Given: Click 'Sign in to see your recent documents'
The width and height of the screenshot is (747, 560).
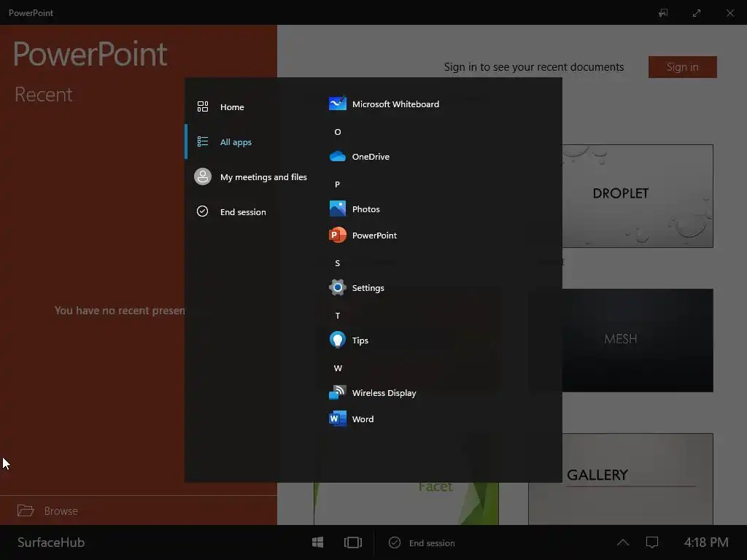Looking at the screenshot, I should (533, 67).
